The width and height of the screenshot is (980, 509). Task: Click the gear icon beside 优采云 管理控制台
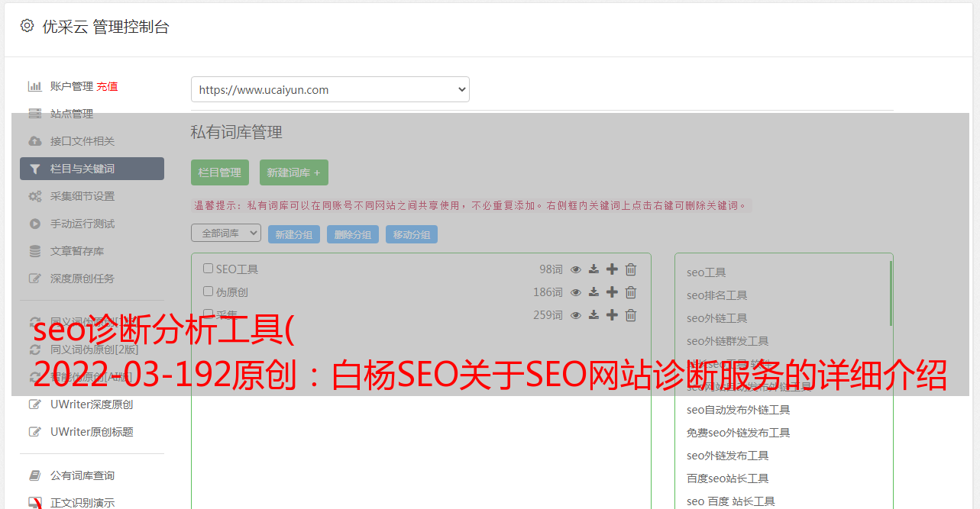27,26
